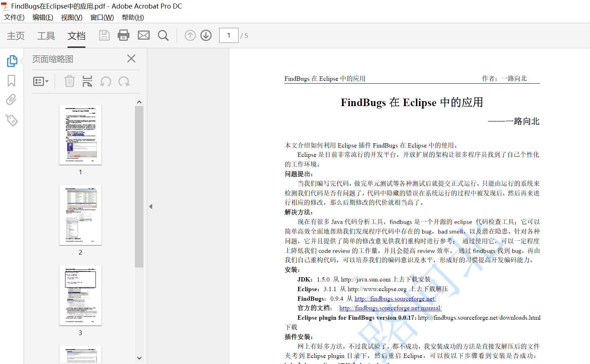Open the tags panel icon
This screenshot has width=590, height=364.
coord(11,120)
